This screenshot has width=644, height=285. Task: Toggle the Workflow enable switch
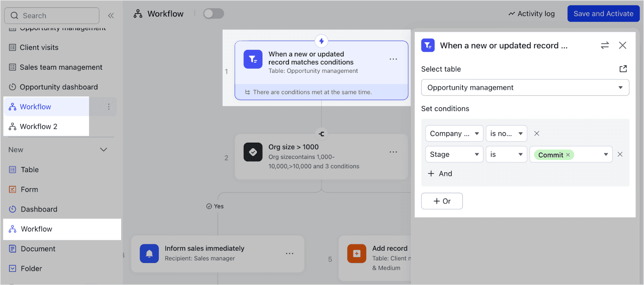point(213,14)
